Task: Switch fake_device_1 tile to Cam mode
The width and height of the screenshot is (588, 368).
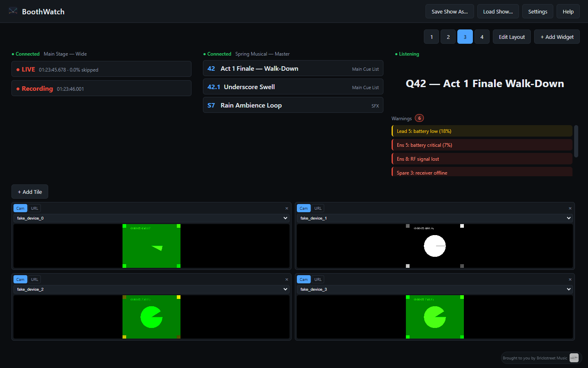Action: 304,209
